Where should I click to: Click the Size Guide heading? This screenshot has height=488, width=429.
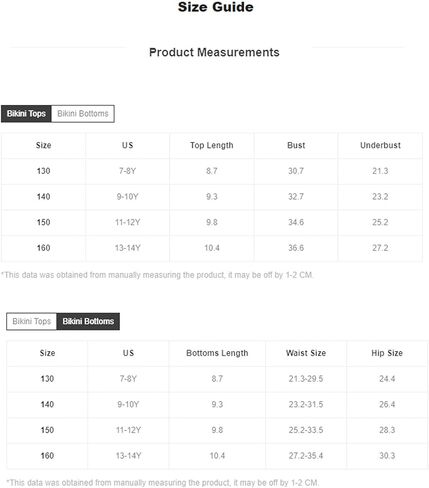(x=215, y=7)
